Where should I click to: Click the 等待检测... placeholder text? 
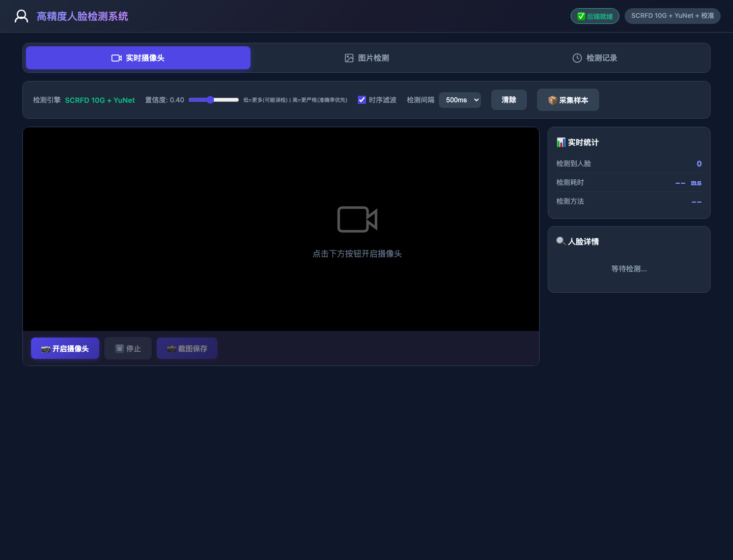pos(629,269)
